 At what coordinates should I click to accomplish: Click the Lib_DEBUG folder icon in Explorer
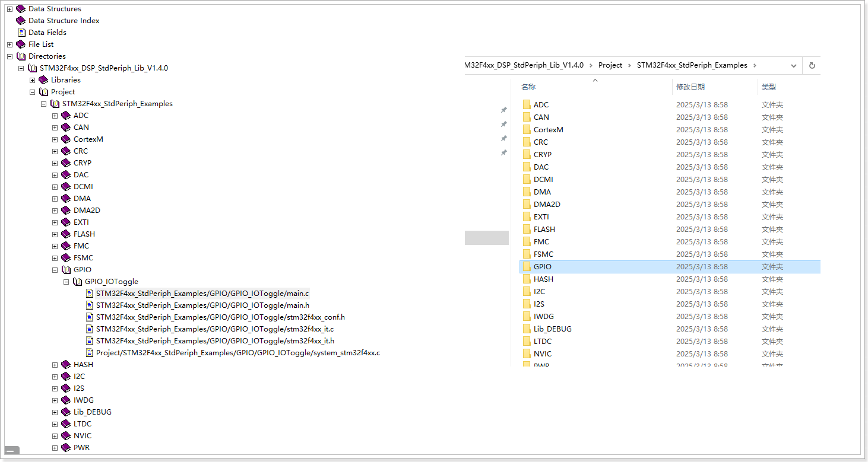click(x=526, y=329)
